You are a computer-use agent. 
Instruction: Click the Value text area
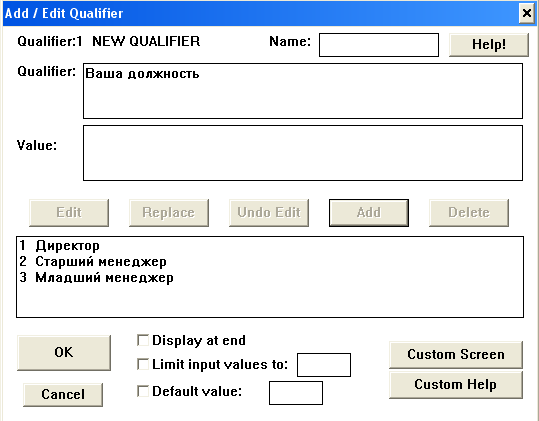pos(303,153)
